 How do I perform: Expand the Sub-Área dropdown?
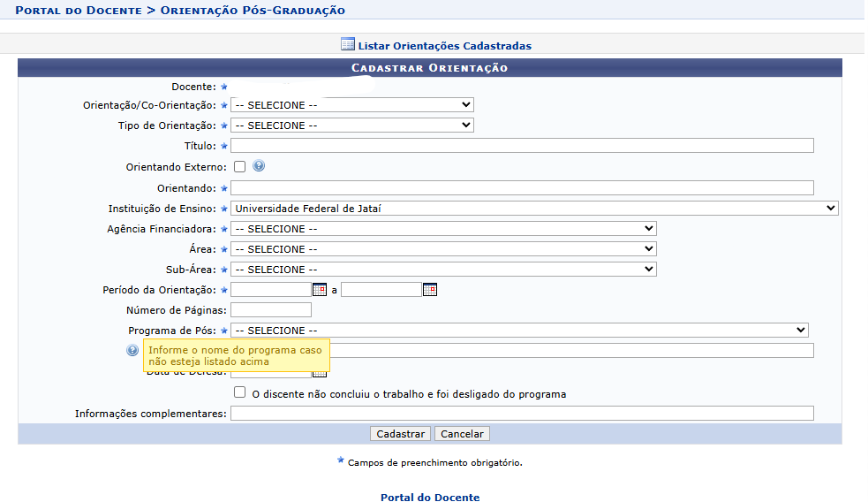(x=443, y=270)
